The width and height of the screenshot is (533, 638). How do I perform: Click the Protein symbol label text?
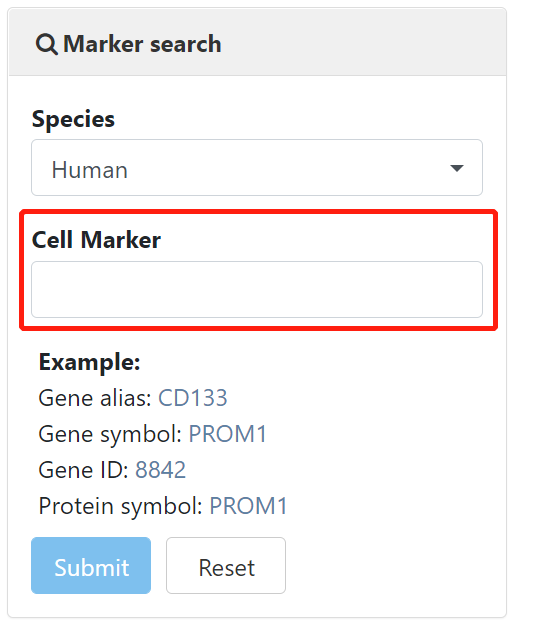[120, 507]
